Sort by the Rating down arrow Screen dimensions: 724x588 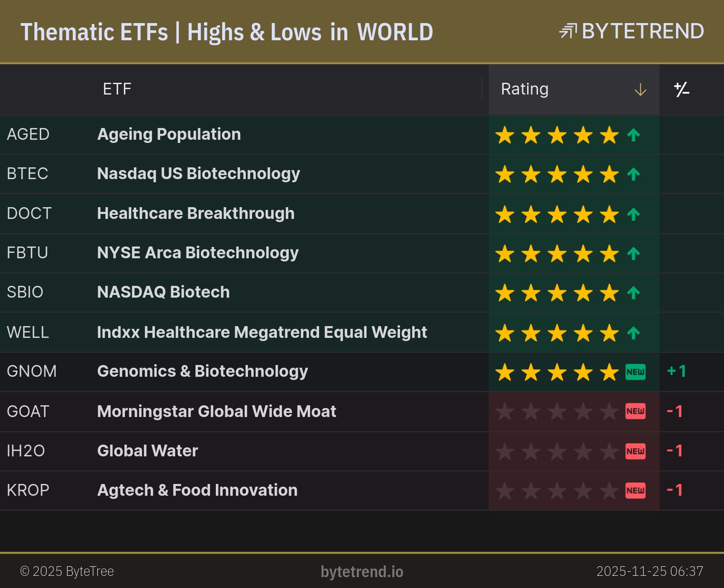640,90
